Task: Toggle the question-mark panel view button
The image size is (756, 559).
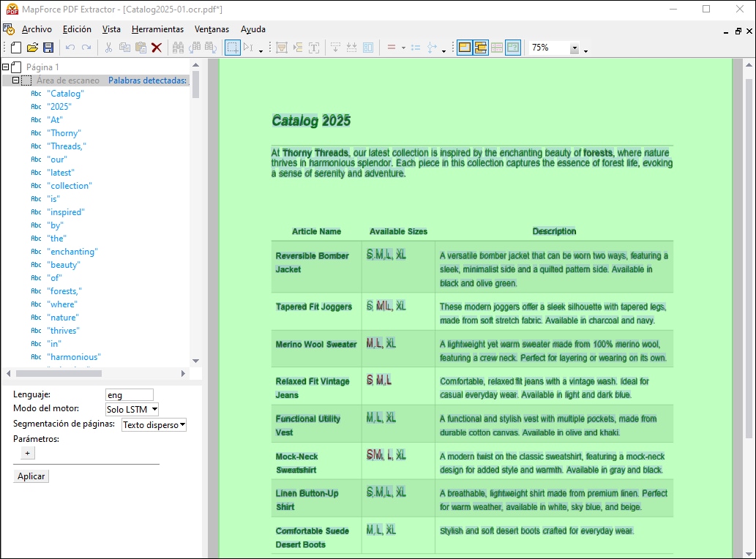Action: [512, 48]
